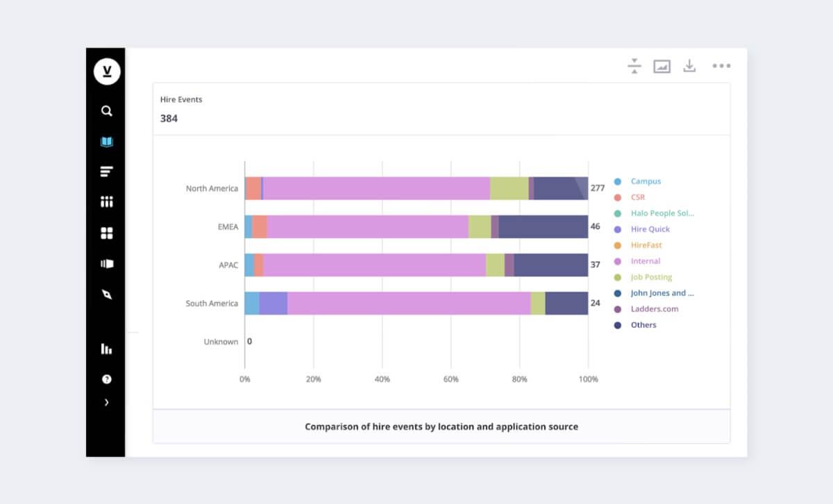Click the chart image capture icon
The width and height of the screenshot is (833, 504).
click(x=662, y=66)
